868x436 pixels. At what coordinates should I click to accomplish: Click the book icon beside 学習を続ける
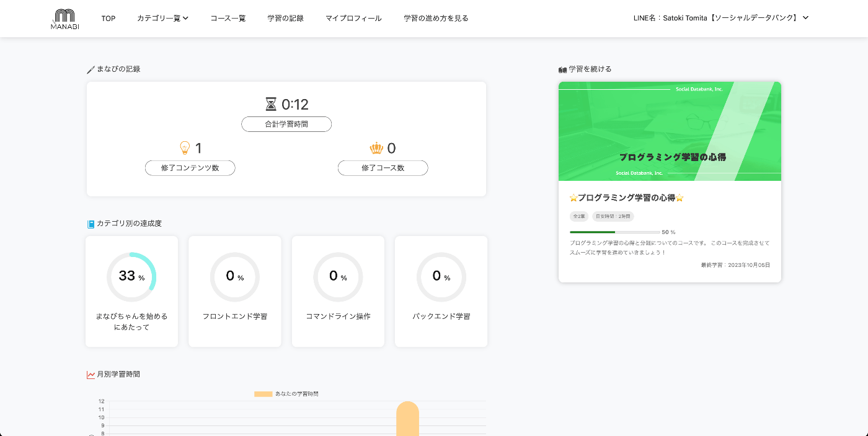(562, 69)
